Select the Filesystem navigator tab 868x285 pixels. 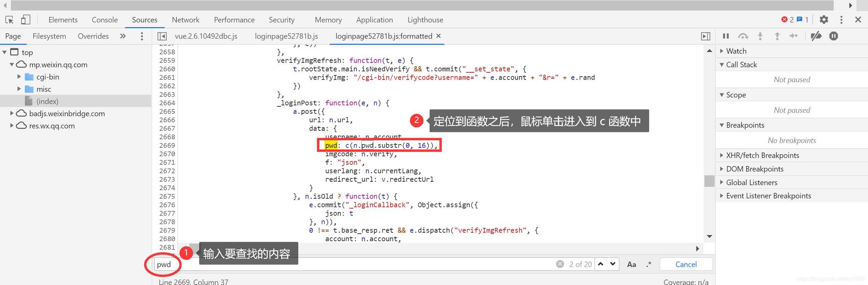pyautogui.click(x=49, y=36)
